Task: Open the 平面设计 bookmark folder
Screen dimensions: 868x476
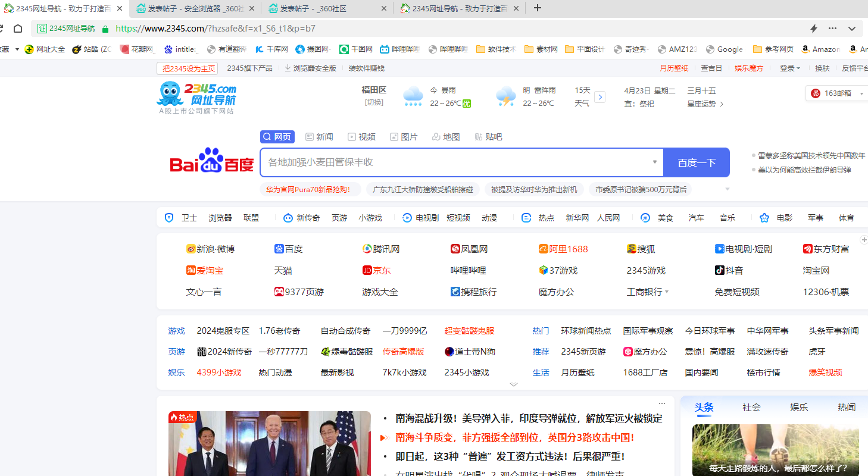Action: 585,49
